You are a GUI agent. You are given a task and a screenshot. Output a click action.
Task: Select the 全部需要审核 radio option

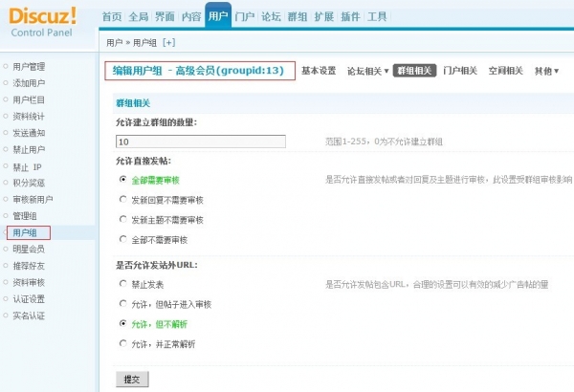(x=122, y=179)
